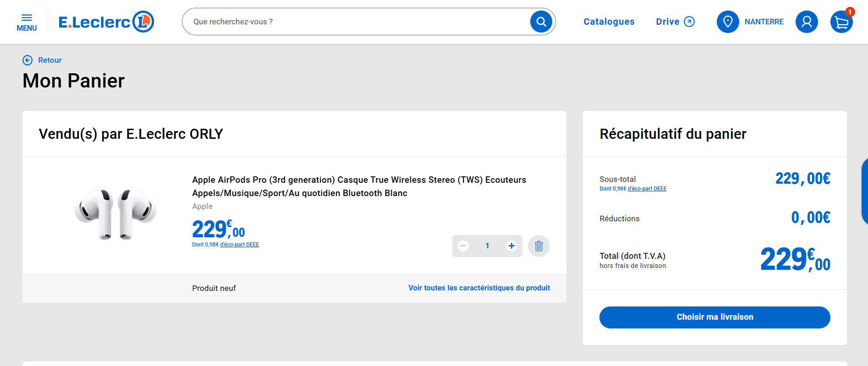Open the hamburger MENU icon
Viewport: 868px width, 366px height.
coord(27,22)
